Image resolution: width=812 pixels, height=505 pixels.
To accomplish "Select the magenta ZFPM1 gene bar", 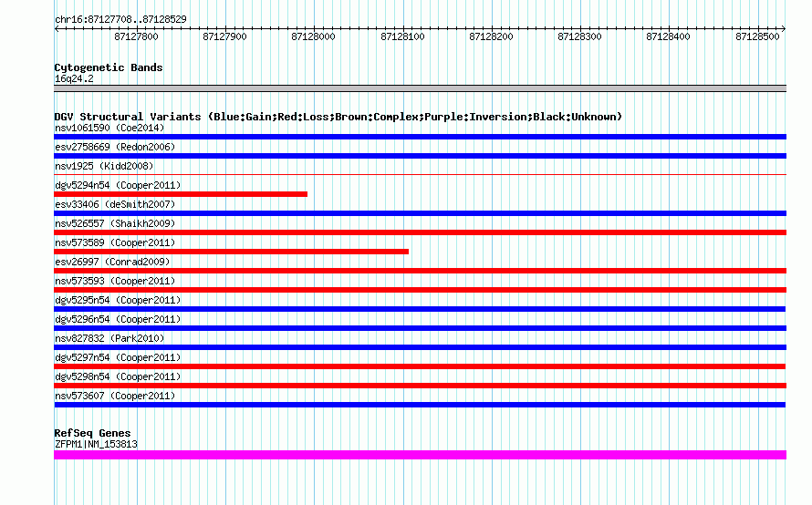I will [x=420, y=455].
